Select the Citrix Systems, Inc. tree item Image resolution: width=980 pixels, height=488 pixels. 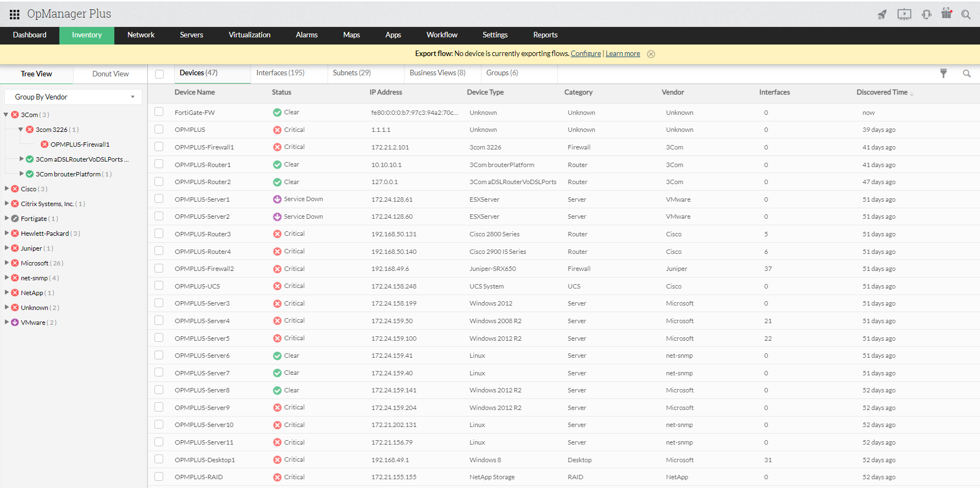click(x=47, y=204)
